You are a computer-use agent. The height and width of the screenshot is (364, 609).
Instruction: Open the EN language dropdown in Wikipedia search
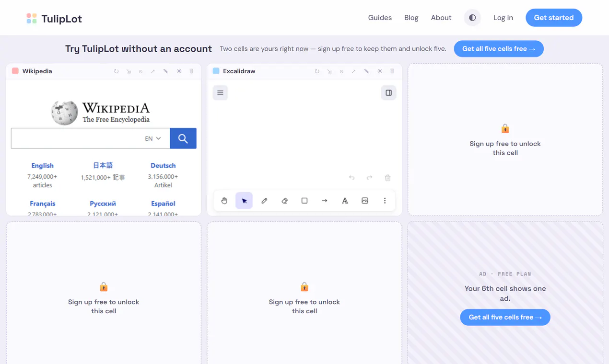(153, 138)
